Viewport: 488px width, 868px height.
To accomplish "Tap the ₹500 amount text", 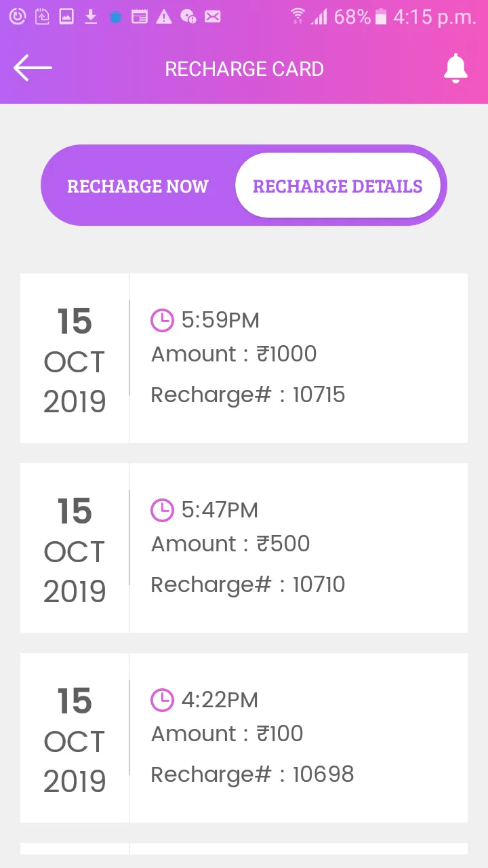I will (283, 544).
